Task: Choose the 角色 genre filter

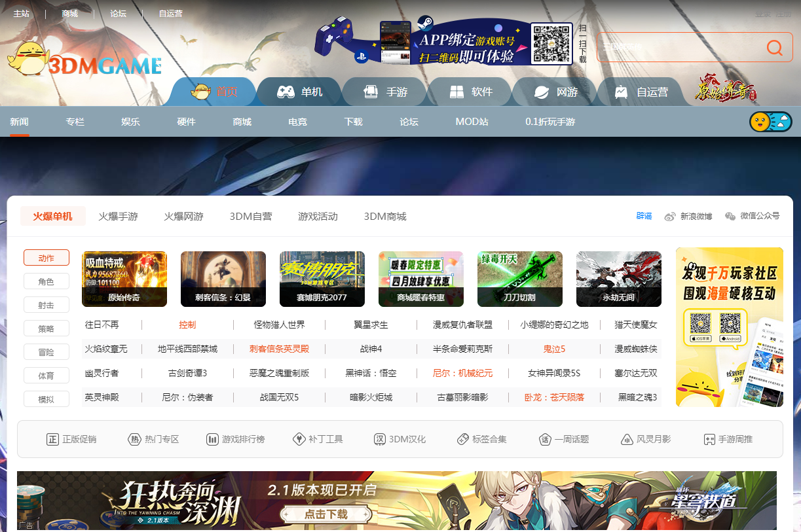Action: (47, 281)
